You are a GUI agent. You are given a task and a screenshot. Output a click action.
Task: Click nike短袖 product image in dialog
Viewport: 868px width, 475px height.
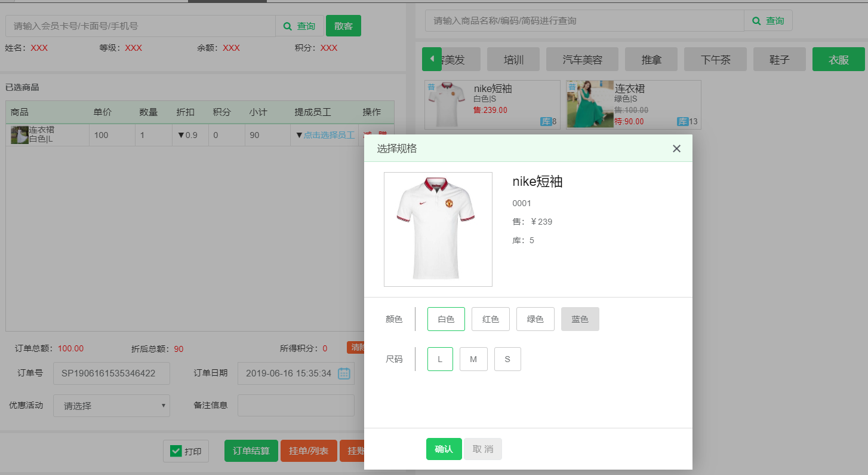(x=438, y=229)
